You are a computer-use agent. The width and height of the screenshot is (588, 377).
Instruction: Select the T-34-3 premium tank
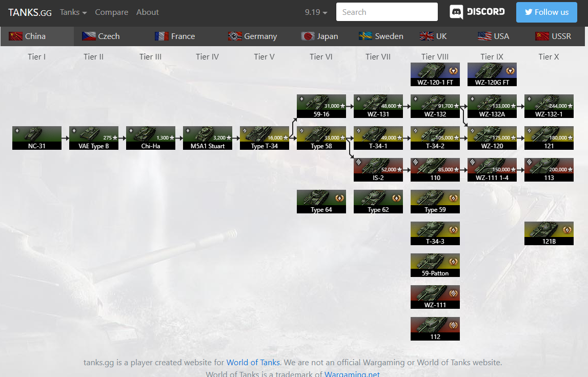435,233
